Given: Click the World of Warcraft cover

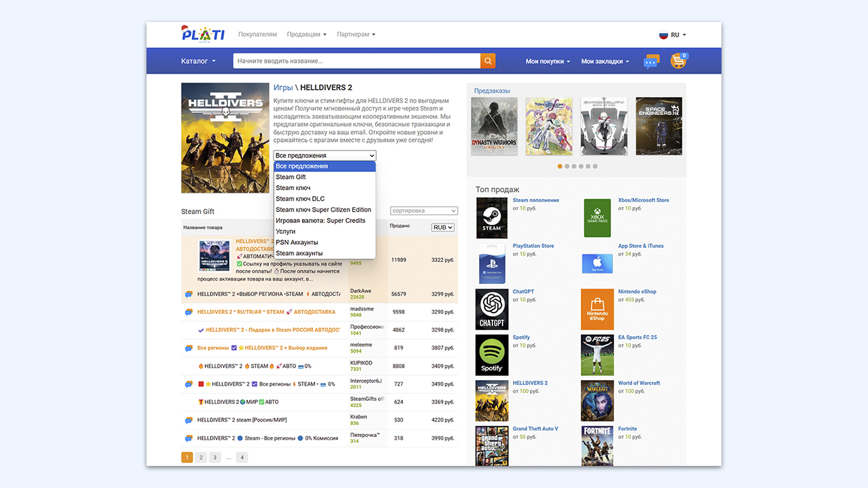Looking at the screenshot, I should 597,400.
